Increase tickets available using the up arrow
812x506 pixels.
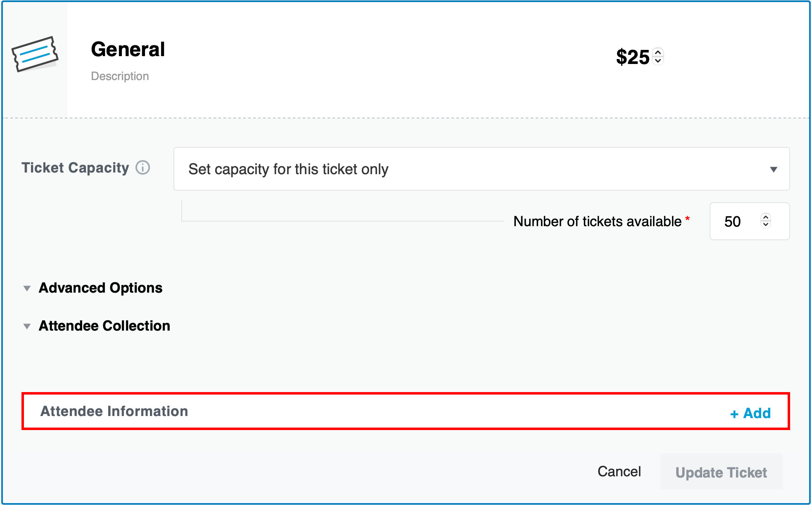coord(765,217)
